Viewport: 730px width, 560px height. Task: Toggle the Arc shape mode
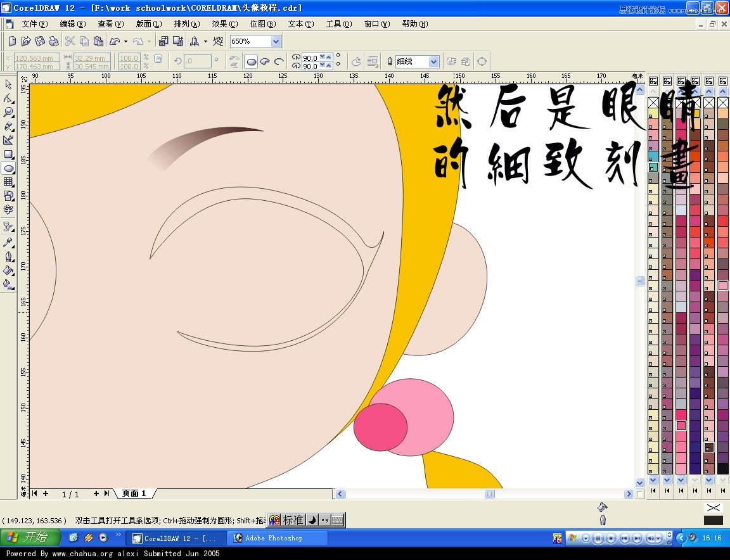tap(278, 61)
